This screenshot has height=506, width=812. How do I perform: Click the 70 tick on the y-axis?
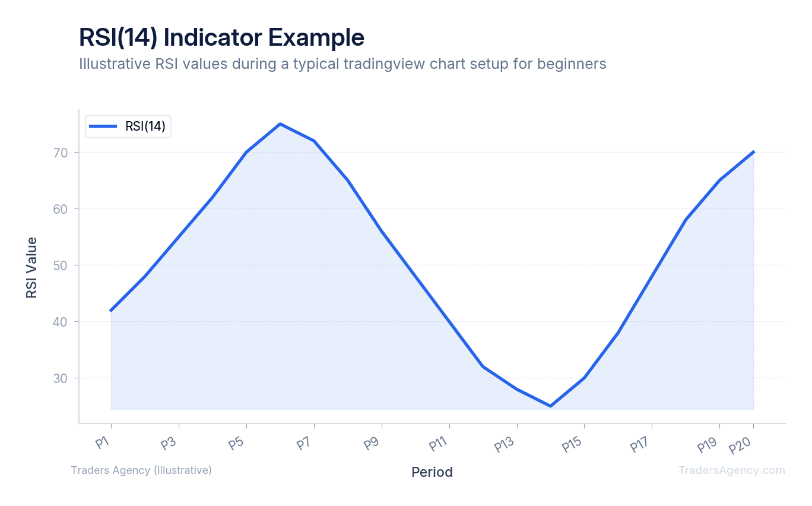(x=61, y=153)
